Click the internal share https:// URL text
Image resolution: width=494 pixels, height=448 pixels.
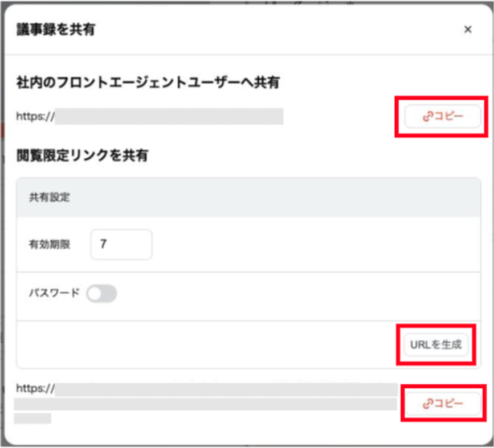click(35, 116)
